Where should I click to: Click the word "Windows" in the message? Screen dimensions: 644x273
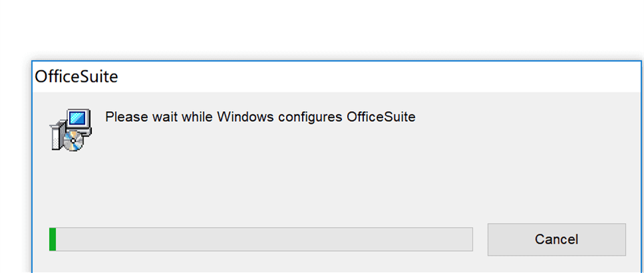coord(245,117)
